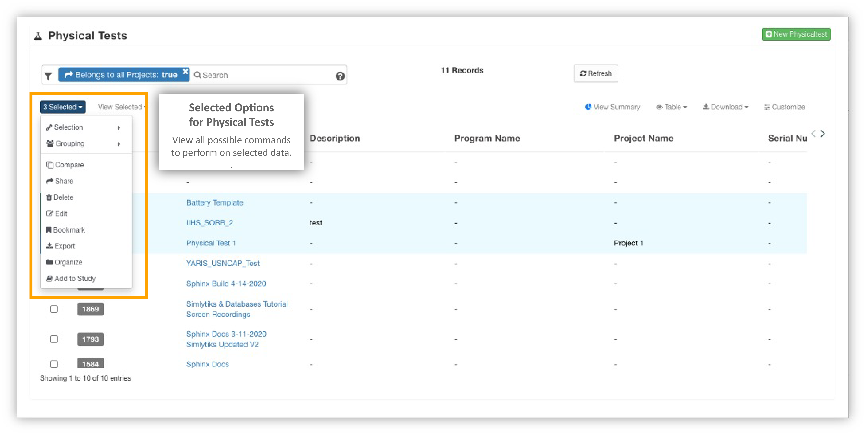This screenshot has width=868, height=435.
Task: Click the 1869 ID badge
Action: click(90, 309)
